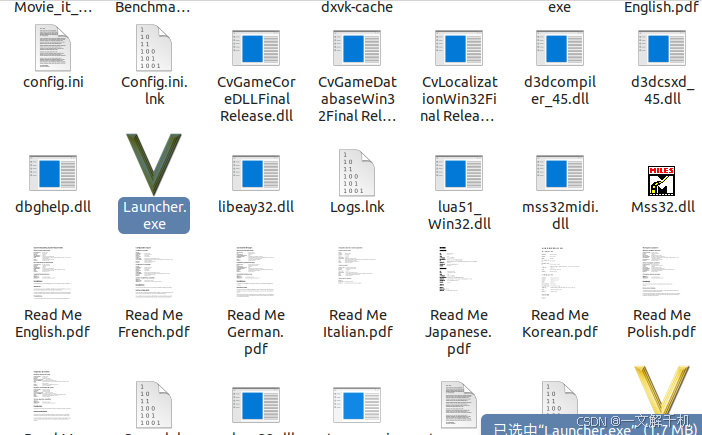Click CvGameCoreDLLFinal Release.dll file
The width and height of the screenshot is (702, 435).
(256, 48)
